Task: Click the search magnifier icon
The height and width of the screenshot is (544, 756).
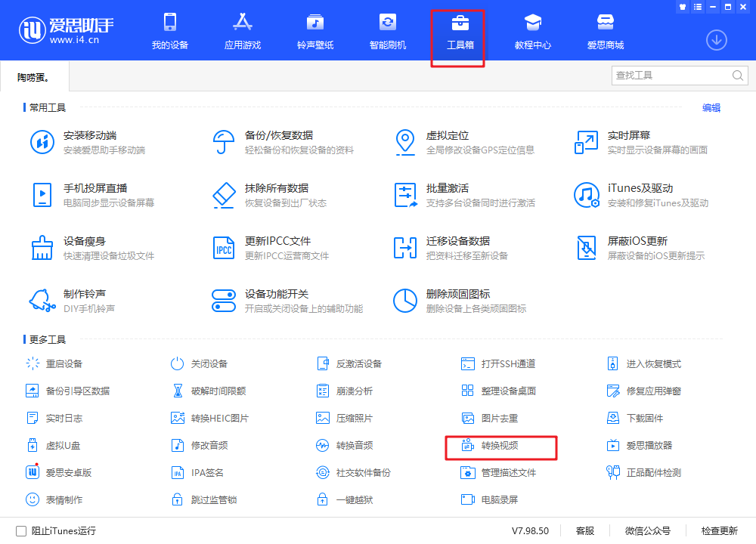Action: click(x=738, y=75)
